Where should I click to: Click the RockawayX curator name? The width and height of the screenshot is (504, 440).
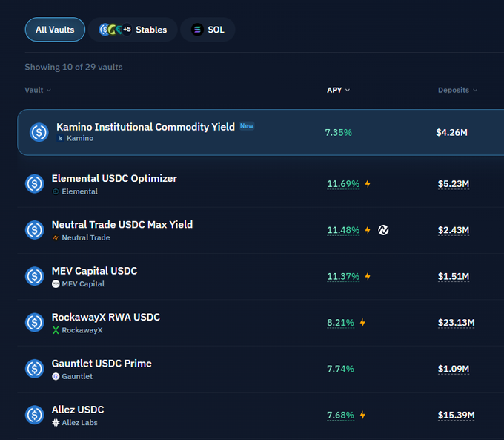82,331
